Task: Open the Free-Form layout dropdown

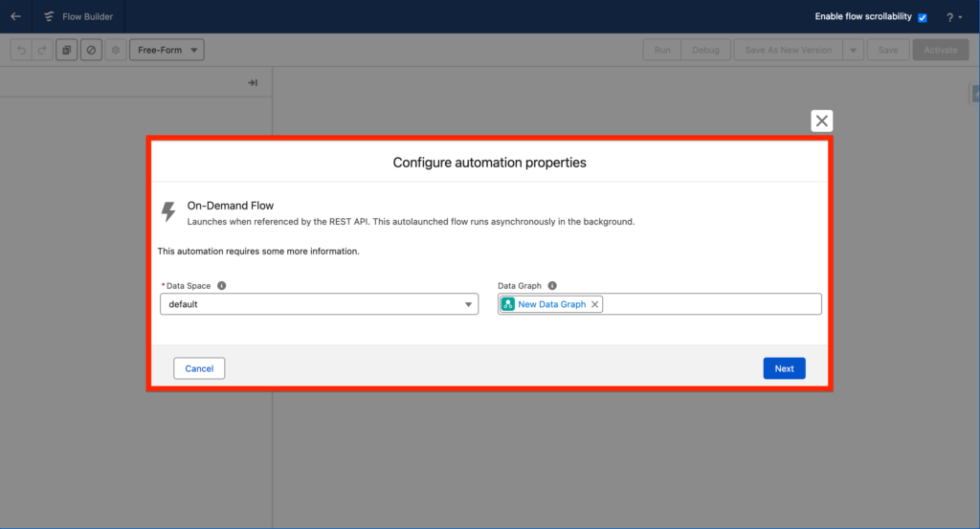Action: (167, 50)
